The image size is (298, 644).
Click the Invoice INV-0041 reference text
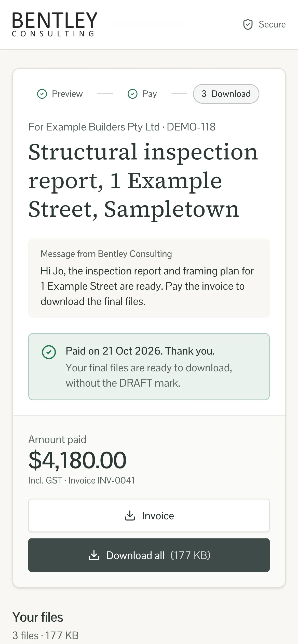click(x=102, y=480)
